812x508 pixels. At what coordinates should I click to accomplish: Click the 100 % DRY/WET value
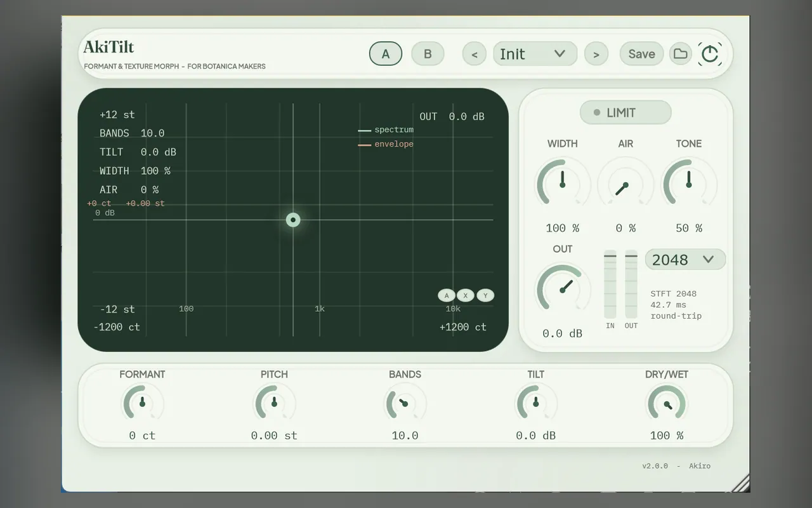(667, 436)
